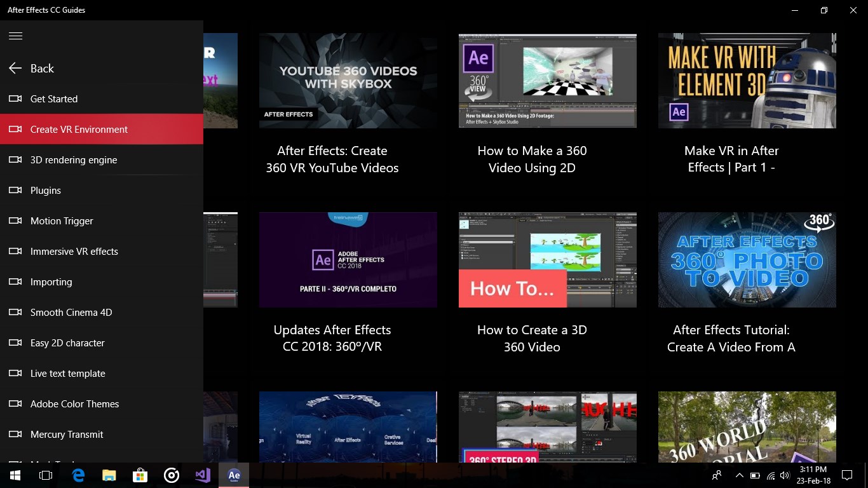868x488 pixels.
Task: Open the 360 World tutorial thumbnail
Action: (747, 427)
